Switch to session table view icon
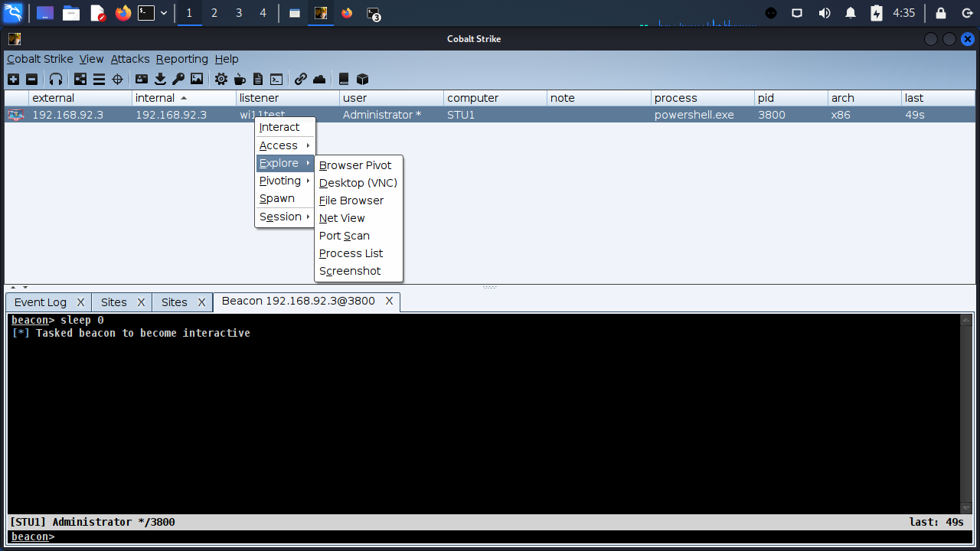The width and height of the screenshot is (980, 551). [x=99, y=79]
